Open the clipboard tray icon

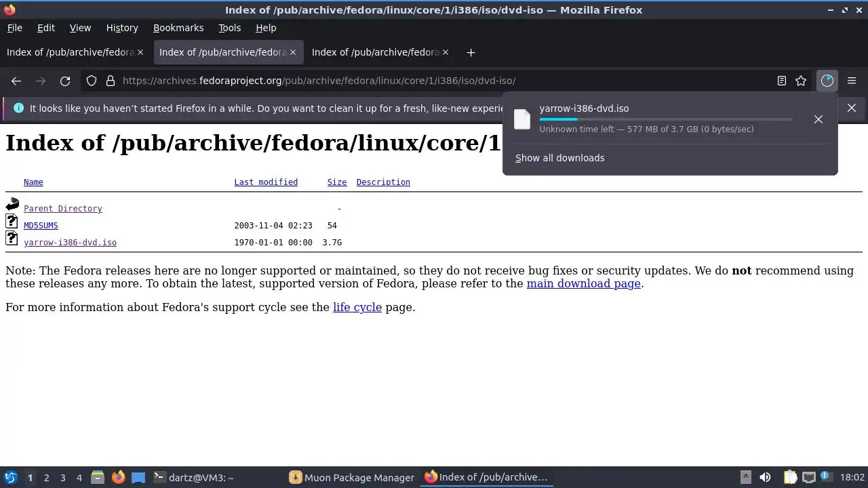point(790,477)
